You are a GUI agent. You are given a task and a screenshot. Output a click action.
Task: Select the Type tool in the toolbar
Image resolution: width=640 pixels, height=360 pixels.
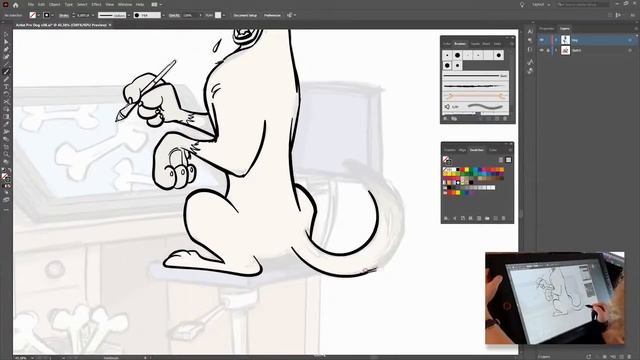(x=6, y=87)
